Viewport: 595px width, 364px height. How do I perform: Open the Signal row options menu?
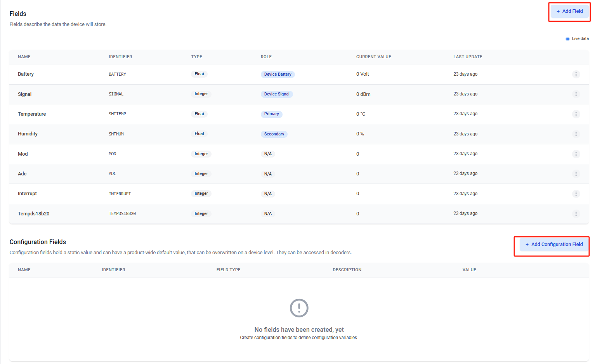click(576, 94)
